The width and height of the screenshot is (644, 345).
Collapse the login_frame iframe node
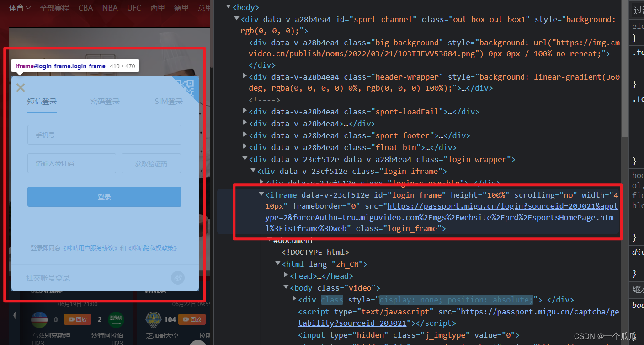pos(261,194)
